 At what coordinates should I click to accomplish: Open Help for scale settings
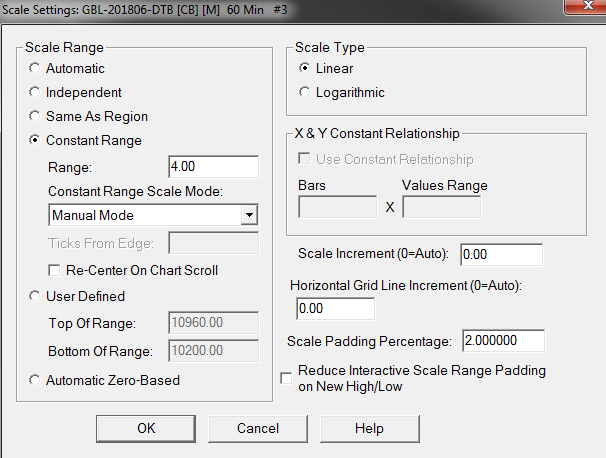point(369,428)
